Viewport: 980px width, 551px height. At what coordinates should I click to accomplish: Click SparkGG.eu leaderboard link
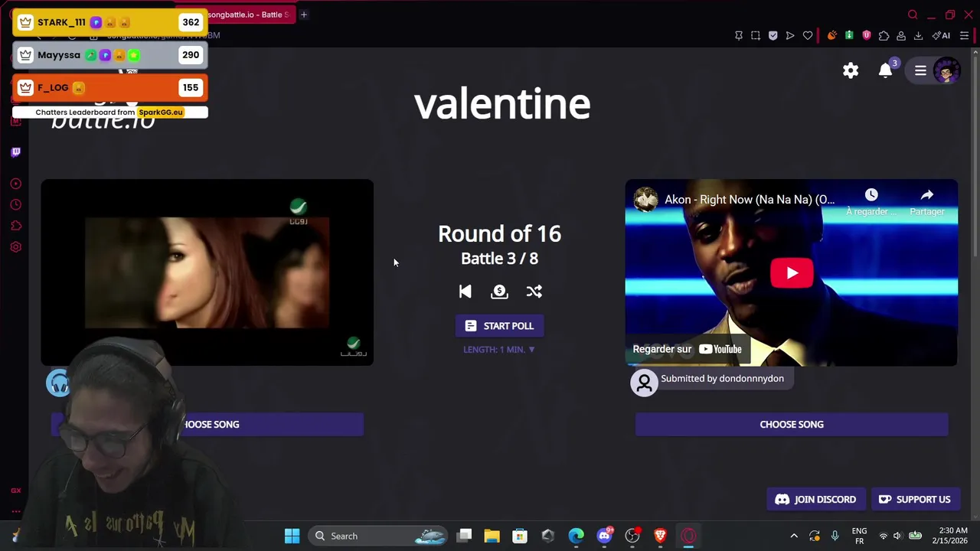[x=160, y=112]
